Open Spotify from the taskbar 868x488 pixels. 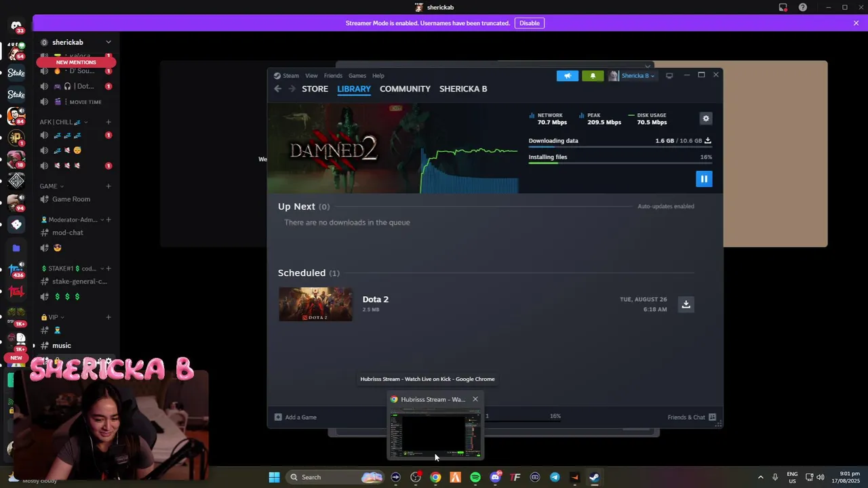475,477
